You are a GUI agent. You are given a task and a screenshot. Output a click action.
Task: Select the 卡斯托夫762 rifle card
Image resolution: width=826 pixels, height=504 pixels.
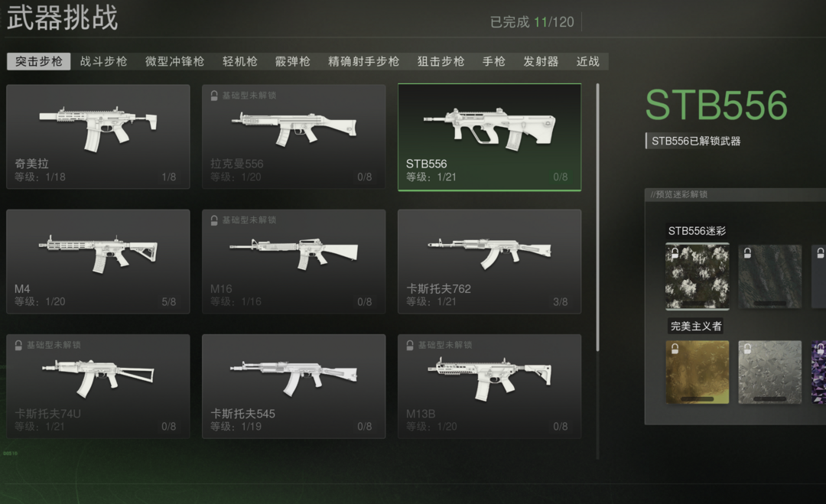pyautogui.click(x=489, y=262)
